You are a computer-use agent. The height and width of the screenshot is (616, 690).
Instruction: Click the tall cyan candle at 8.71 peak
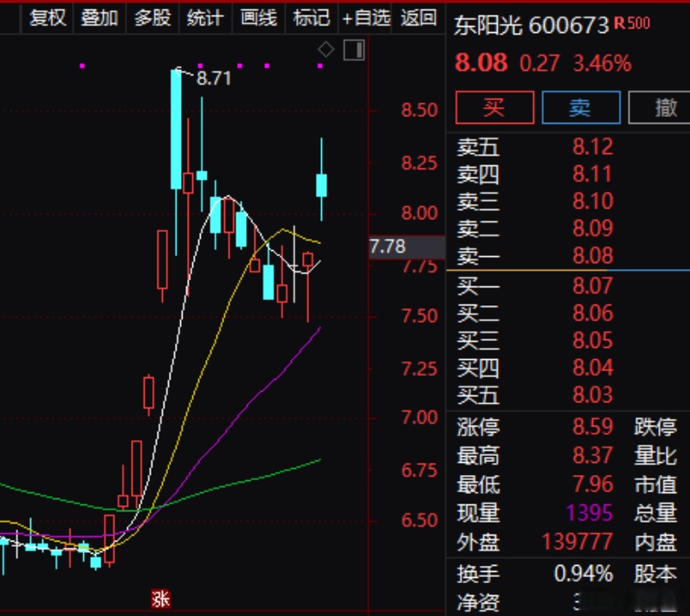pyautogui.click(x=176, y=130)
